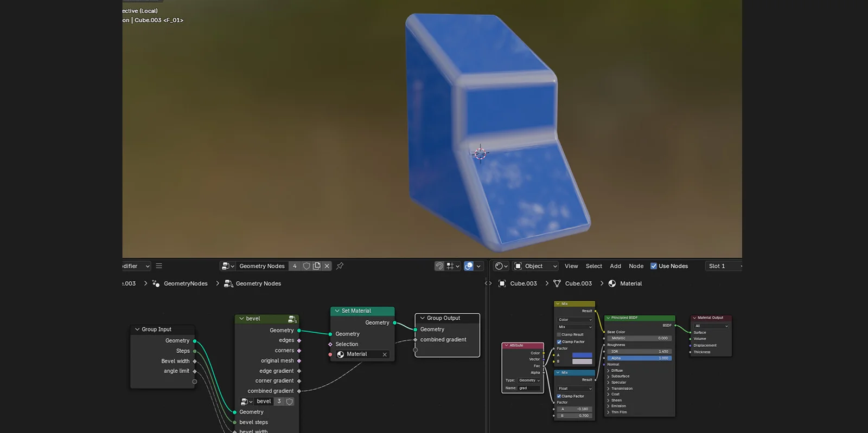Adjust the Metallic 0.000 slider

pyautogui.click(x=640, y=338)
